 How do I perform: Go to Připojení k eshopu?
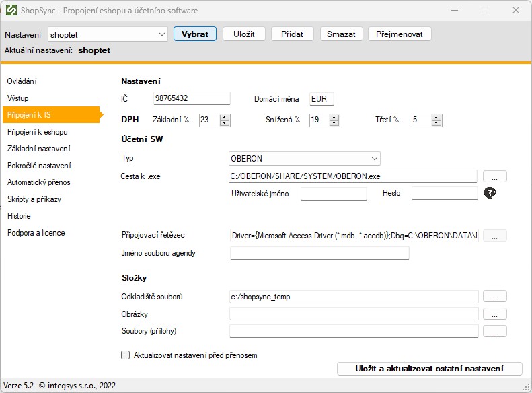[x=37, y=132]
